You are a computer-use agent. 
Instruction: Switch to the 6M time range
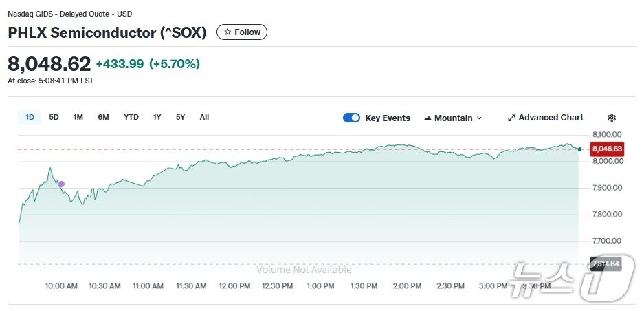(x=103, y=117)
